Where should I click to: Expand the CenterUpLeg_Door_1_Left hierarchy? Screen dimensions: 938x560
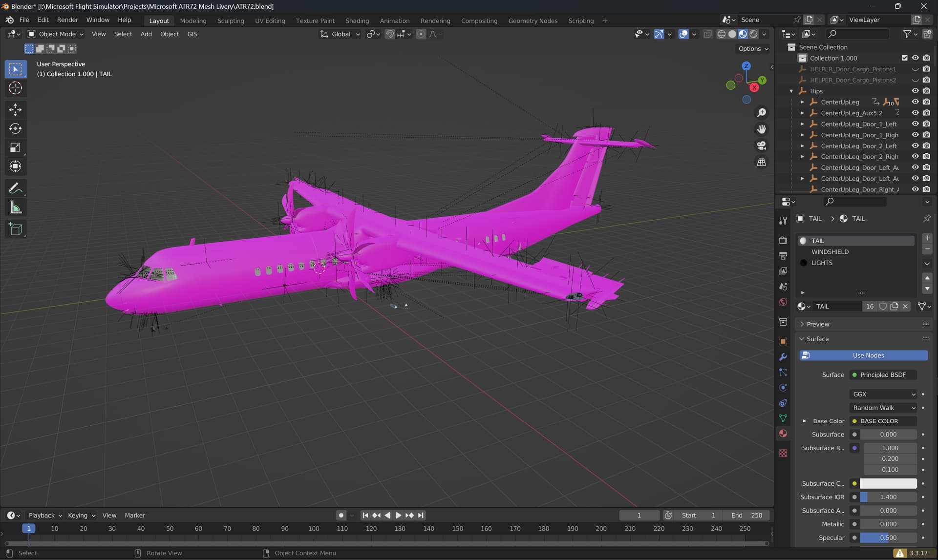[x=802, y=124]
